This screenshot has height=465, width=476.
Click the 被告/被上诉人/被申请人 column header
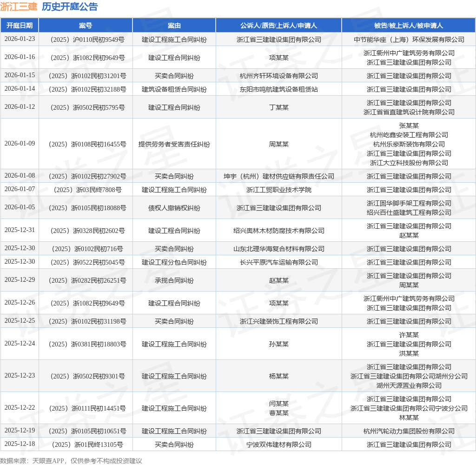click(409, 26)
